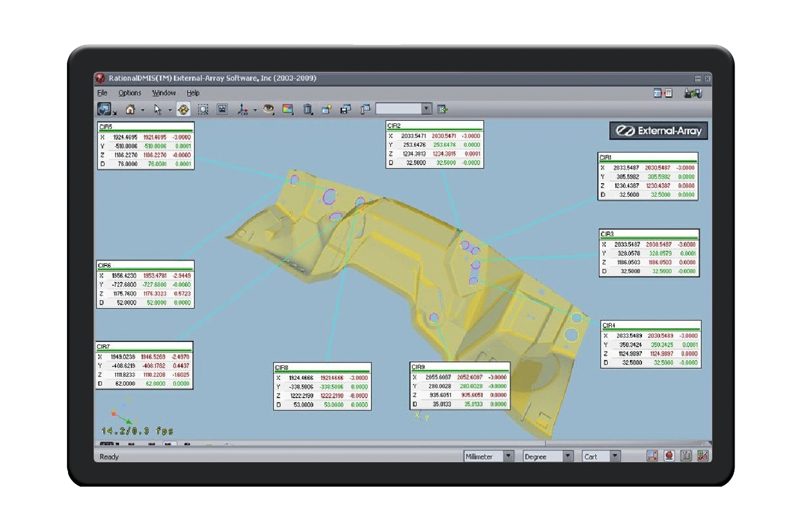Click the Home view icon
This screenshot has width=803, height=532.
click(x=130, y=109)
